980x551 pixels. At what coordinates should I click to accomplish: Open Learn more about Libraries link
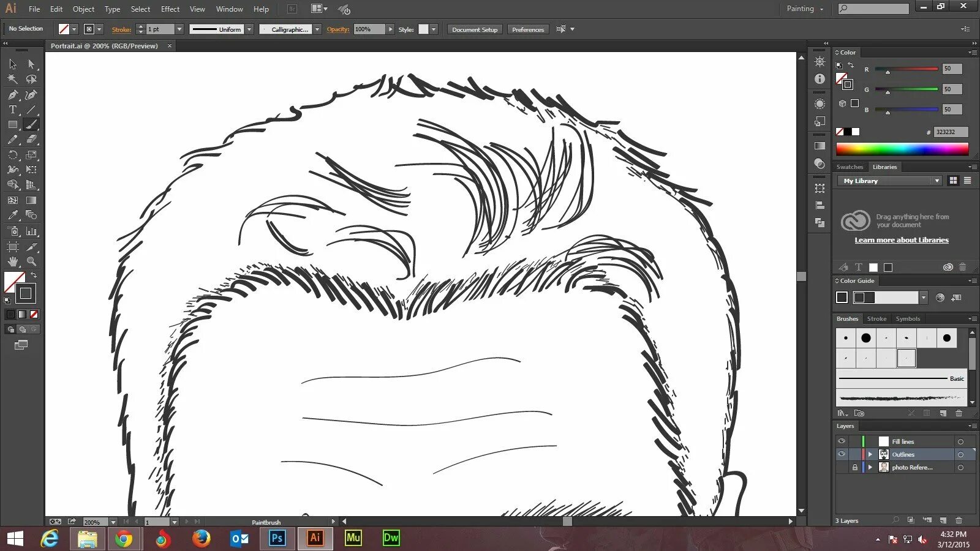point(902,240)
